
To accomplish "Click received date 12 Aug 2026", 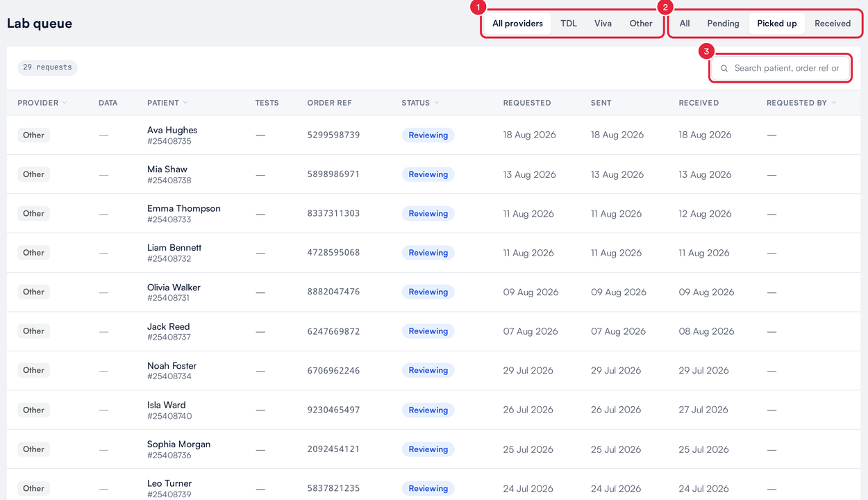I will click(x=705, y=214).
